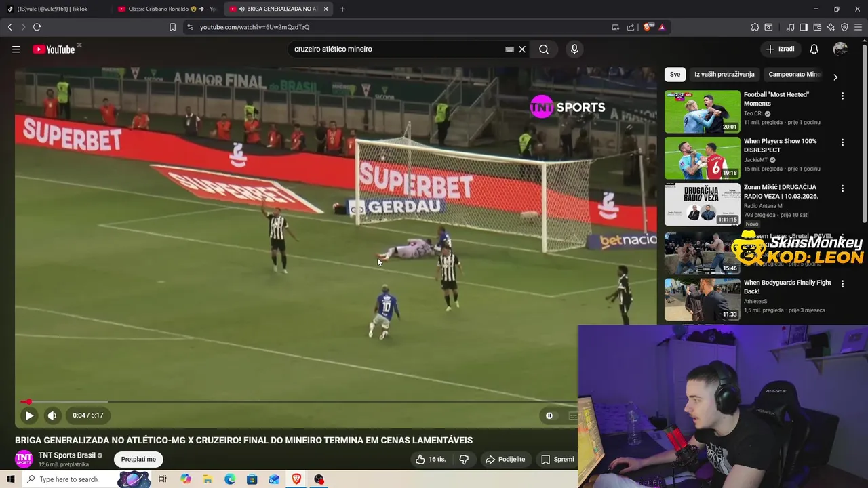Like the video (16 tis.)
Viewport: 868px width, 488px height.
coord(431,459)
